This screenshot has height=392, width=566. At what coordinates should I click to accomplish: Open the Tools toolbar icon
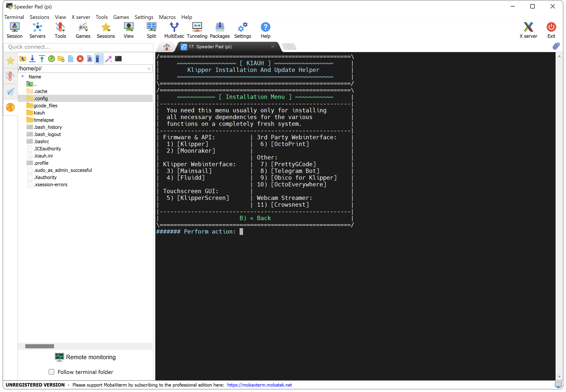pyautogui.click(x=60, y=30)
